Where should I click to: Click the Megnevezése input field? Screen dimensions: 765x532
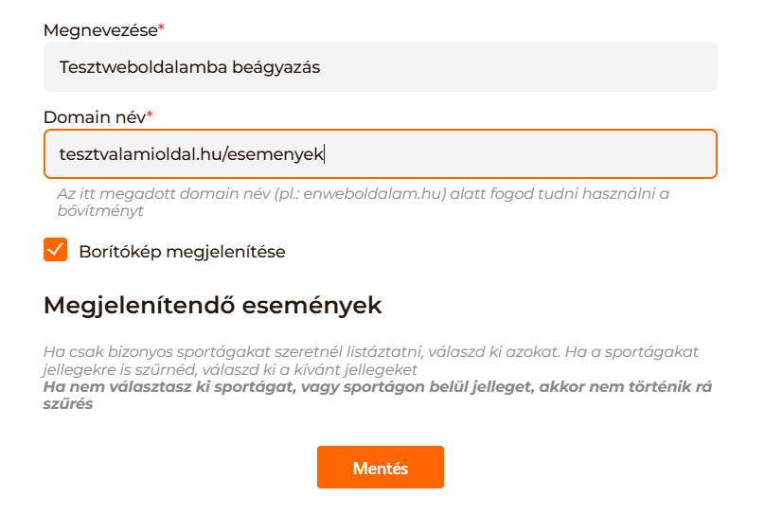380,67
